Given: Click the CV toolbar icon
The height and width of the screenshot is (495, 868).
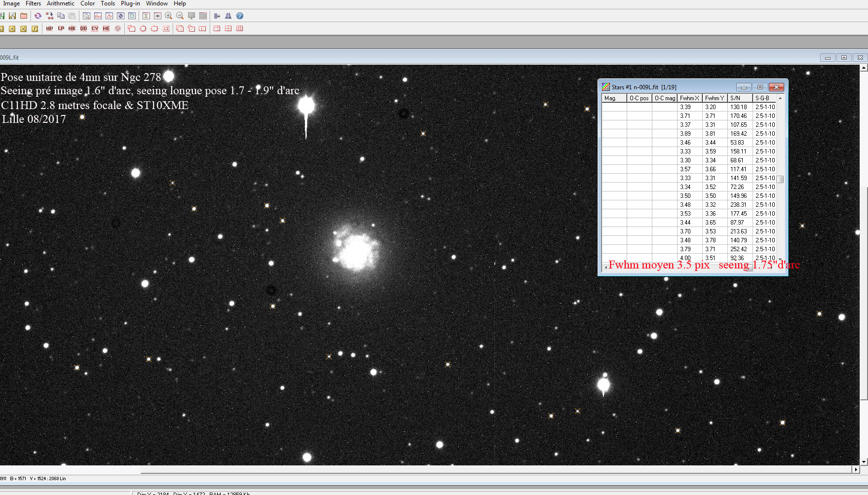Looking at the screenshot, I should 95,29.
